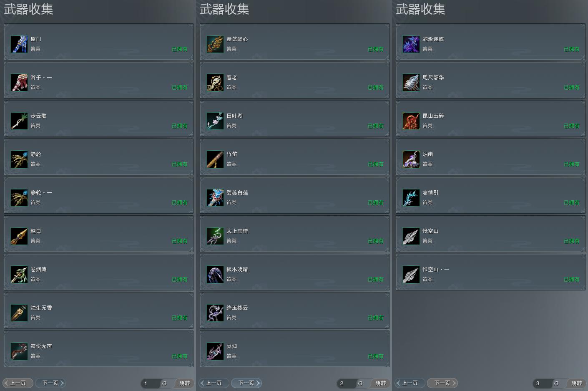Click the 昆山玉碎 red weapon icon

411,121
